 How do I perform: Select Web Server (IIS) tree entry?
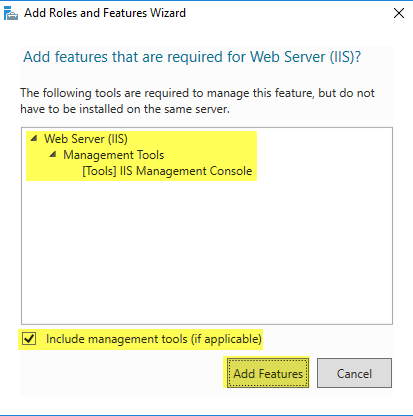(x=86, y=139)
